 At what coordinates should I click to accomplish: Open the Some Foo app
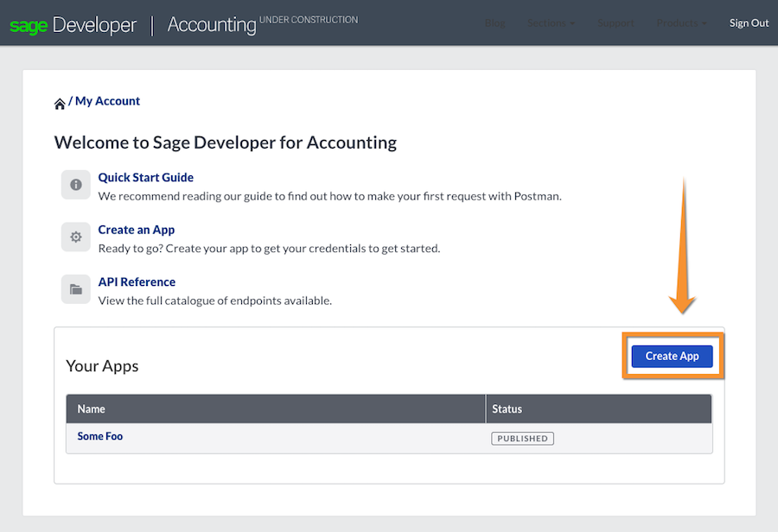pos(100,436)
